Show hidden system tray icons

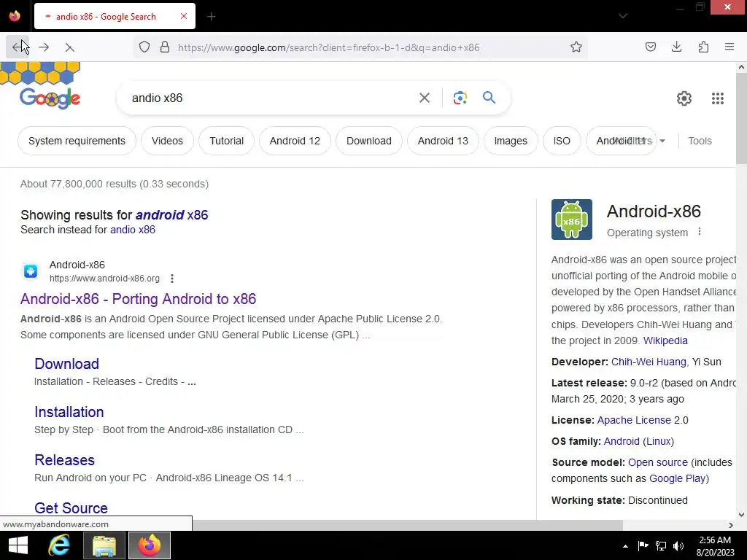(625, 546)
